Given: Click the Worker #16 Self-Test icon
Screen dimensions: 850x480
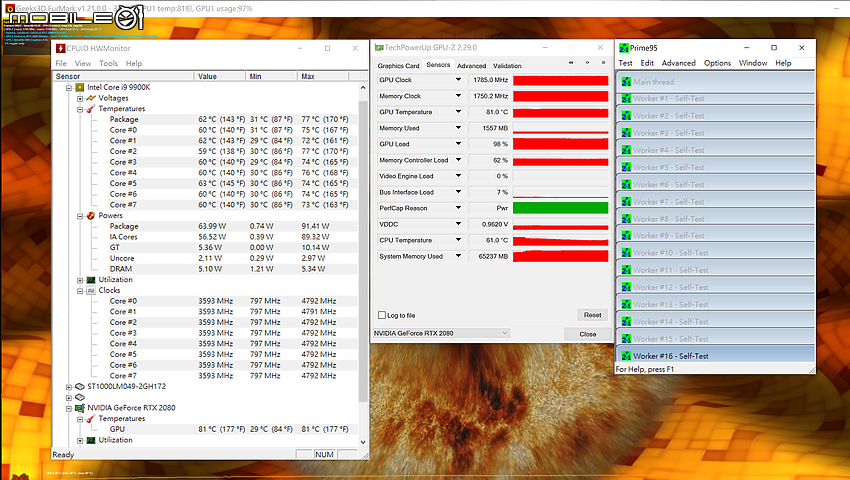Looking at the screenshot, I should click(626, 356).
